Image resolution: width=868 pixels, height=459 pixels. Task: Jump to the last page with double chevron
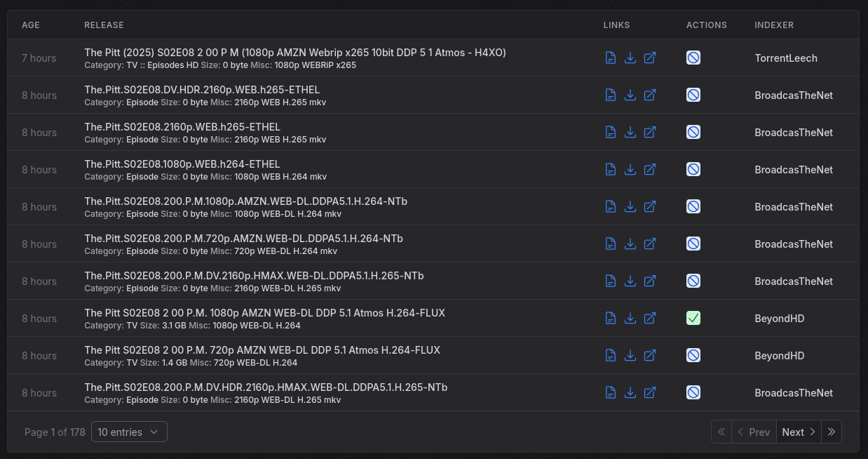pyautogui.click(x=832, y=432)
